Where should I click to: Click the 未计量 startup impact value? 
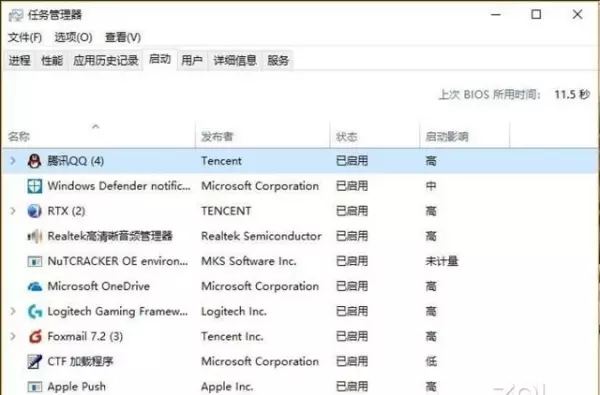coord(442,261)
